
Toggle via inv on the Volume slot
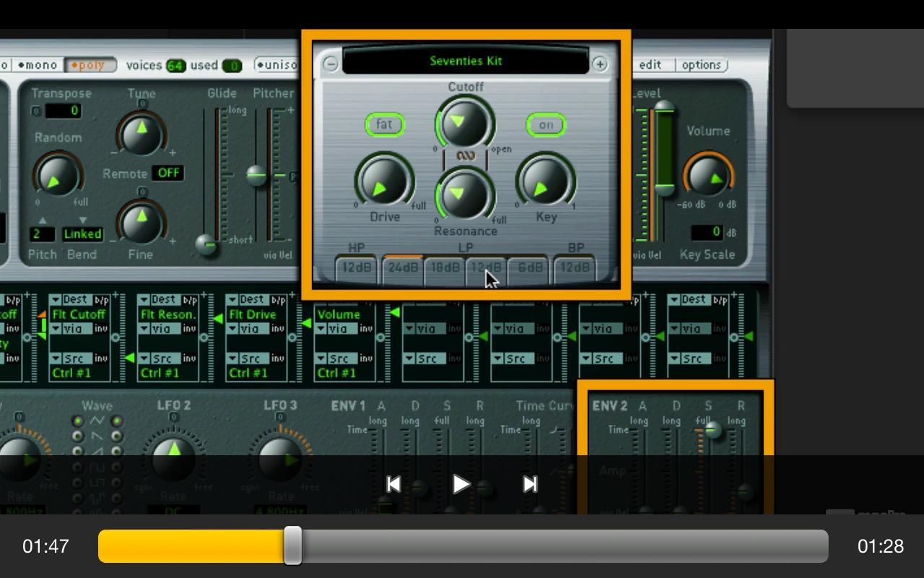(x=366, y=329)
